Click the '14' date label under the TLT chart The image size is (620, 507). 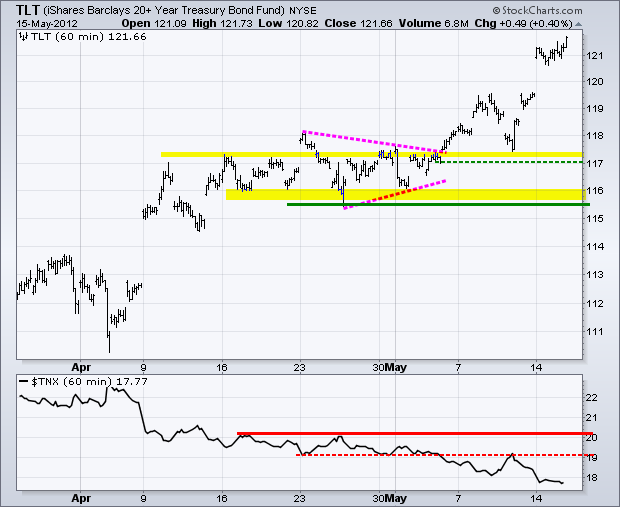[x=536, y=368]
